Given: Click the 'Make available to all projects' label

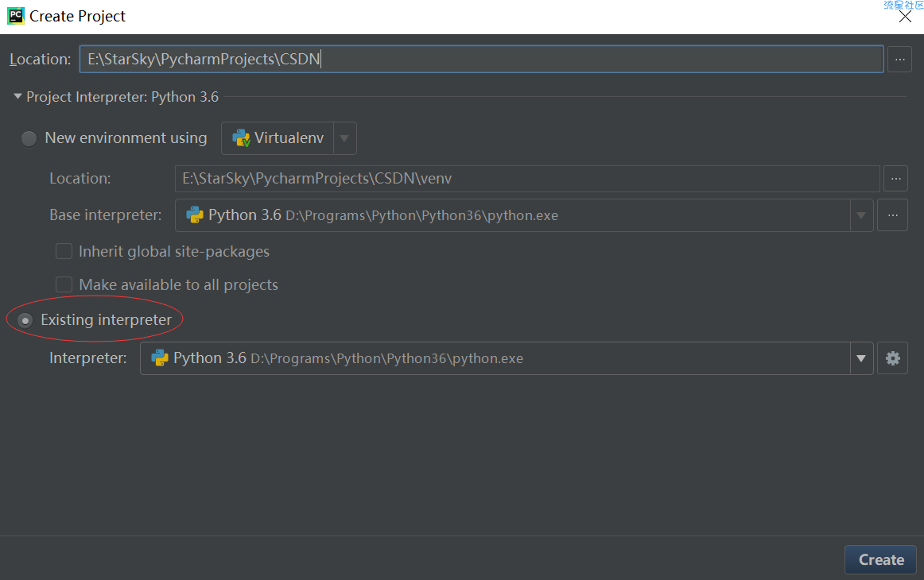Looking at the screenshot, I should pyautogui.click(x=179, y=285).
